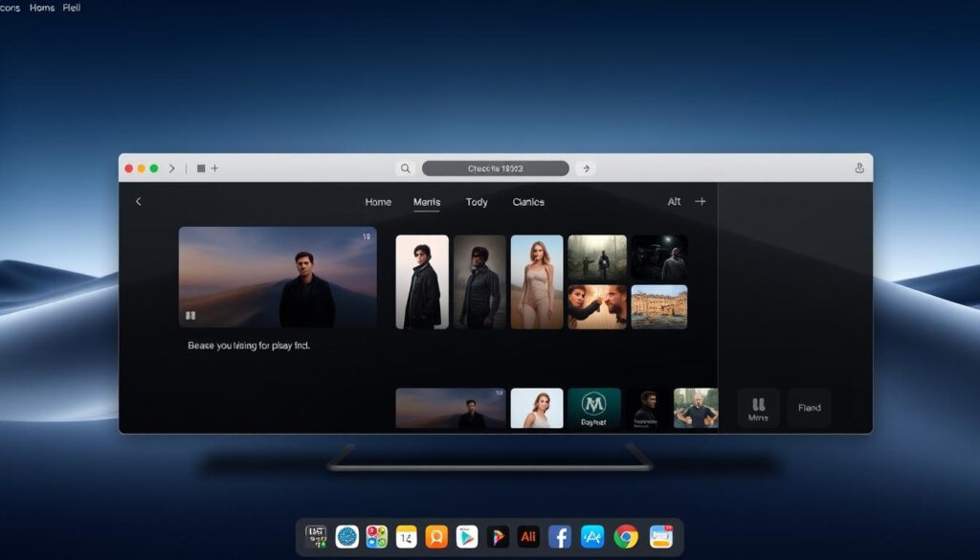Screen dimensions: 980x560
Task: Open the Home tab
Action: click(x=378, y=202)
